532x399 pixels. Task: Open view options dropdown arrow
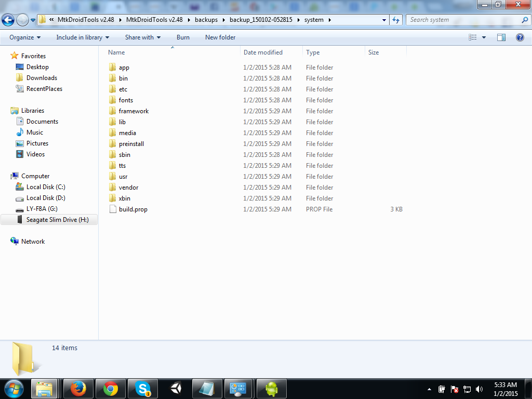click(x=484, y=37)
